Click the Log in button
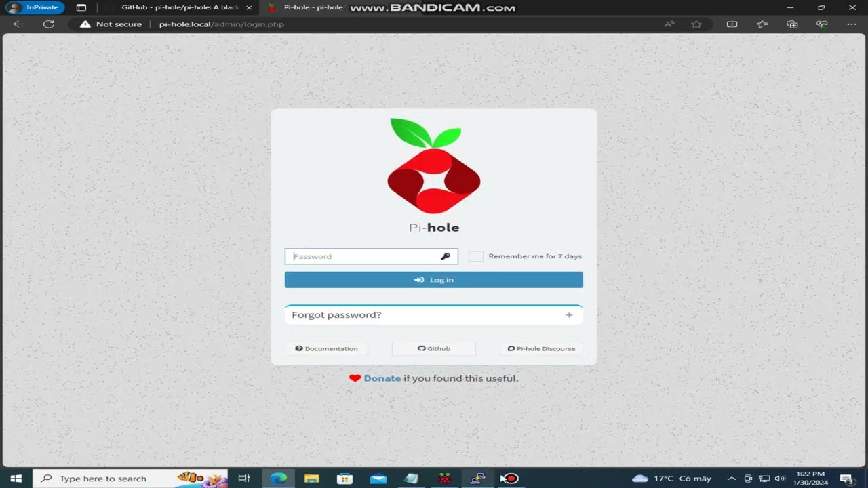 tap(434, 280)
